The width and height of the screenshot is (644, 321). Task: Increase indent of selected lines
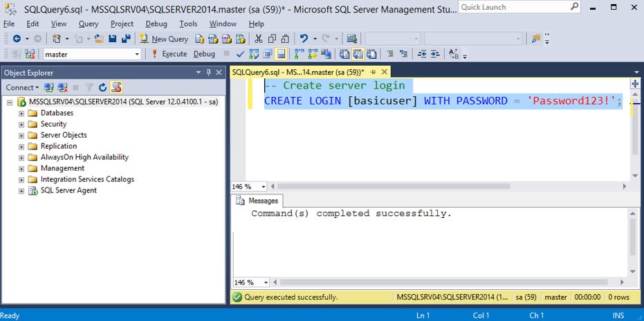[435, 54]
